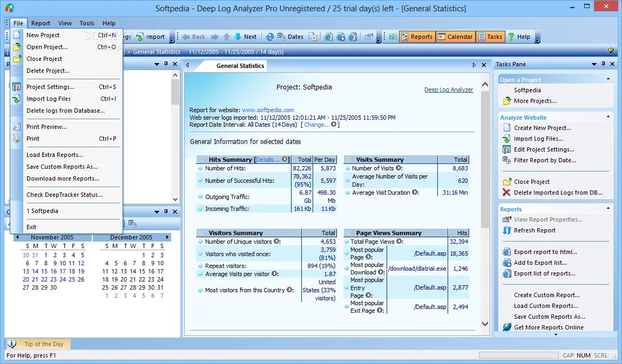Choose Download more Reports... entry
This screenshot has width=622, height=364.
click(66, 179)
